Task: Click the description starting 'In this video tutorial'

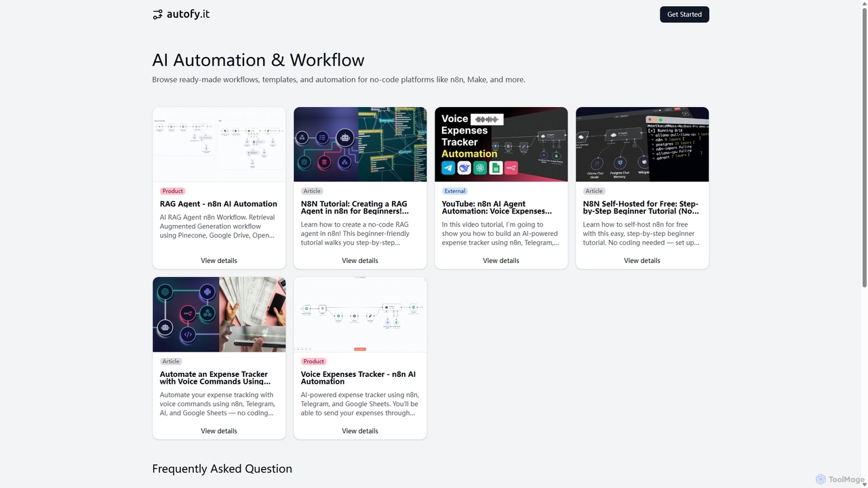Action: 500,233
